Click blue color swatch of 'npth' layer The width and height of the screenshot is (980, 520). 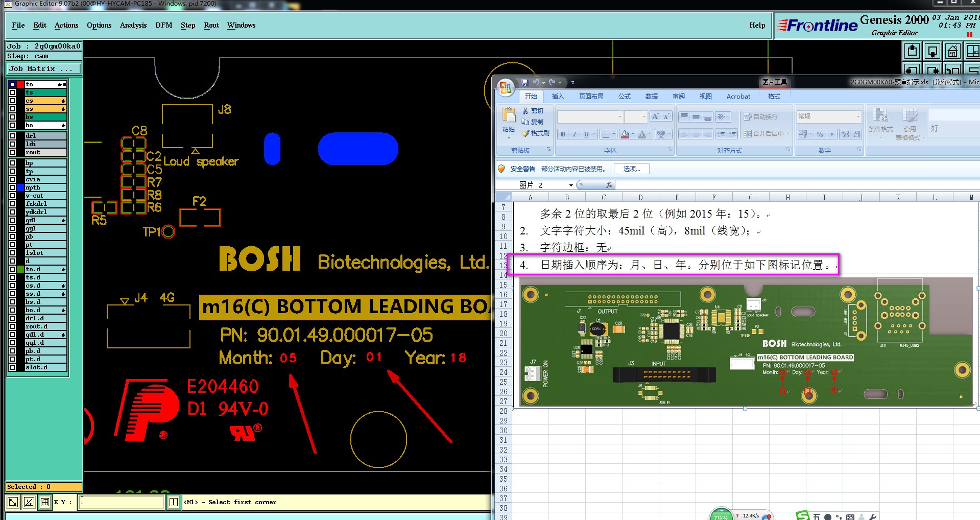point(20,187)
